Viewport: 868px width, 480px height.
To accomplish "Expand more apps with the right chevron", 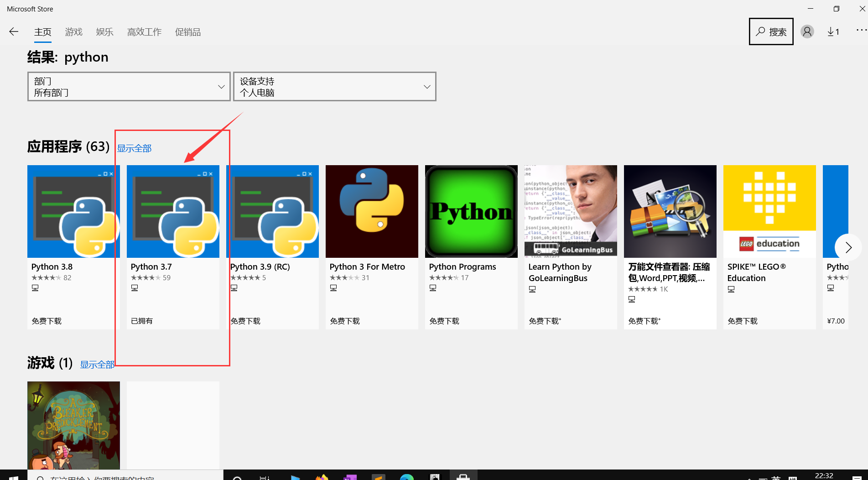I will (x=847, y=247).
